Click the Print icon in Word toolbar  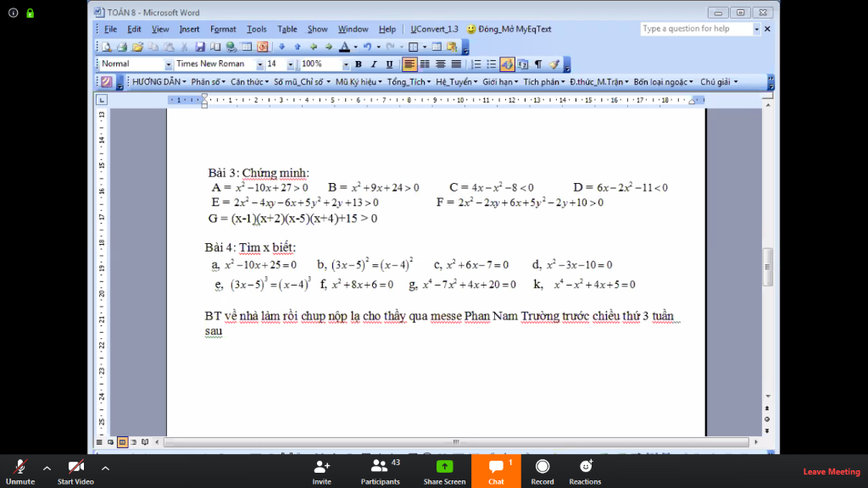pos(122,47)
